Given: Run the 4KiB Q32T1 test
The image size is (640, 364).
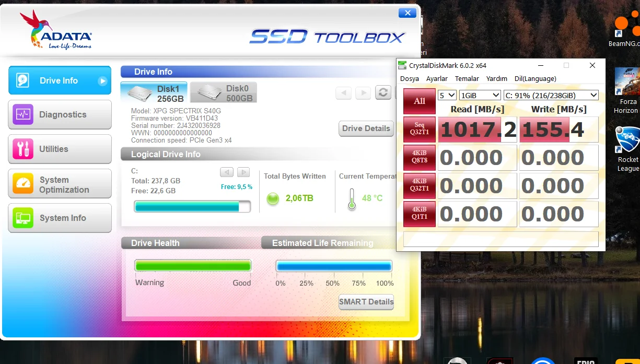Looking at the screenshot, I should [420, 186].
